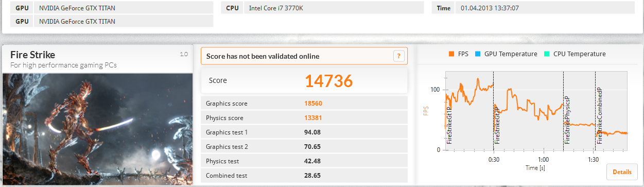Toggle the CPU Temperature legend series
644x187 pixels.
coord(575,54)
